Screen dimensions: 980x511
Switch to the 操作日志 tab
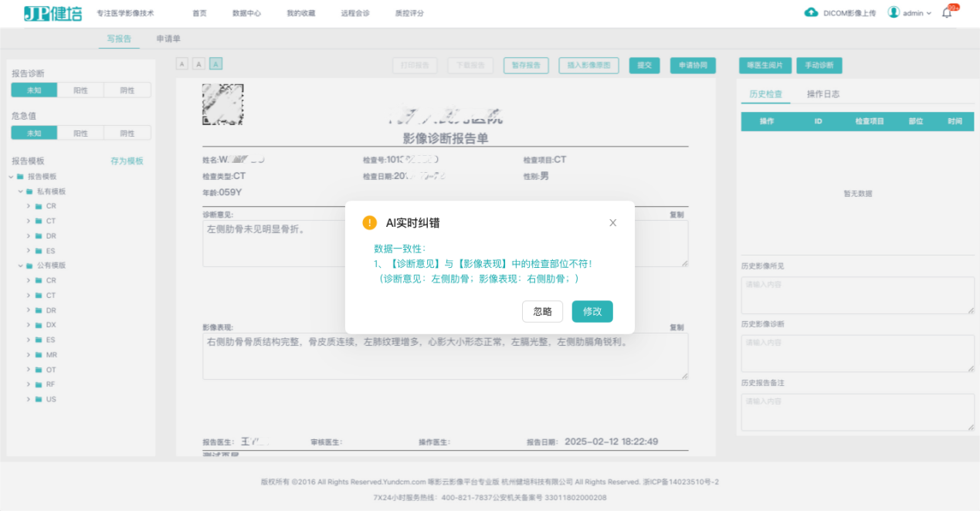click(823, 94)
